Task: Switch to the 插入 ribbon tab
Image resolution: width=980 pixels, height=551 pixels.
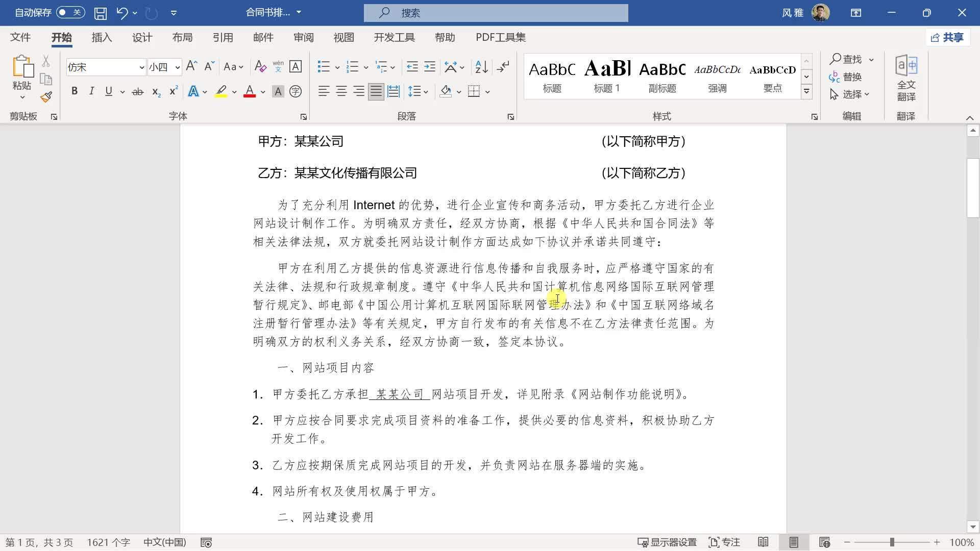Action: point(101,37)
